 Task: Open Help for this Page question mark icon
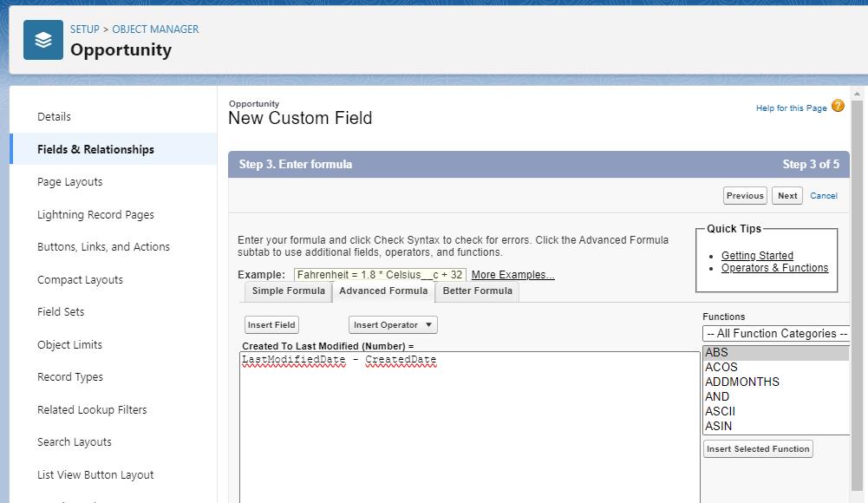tap(837, 105)
